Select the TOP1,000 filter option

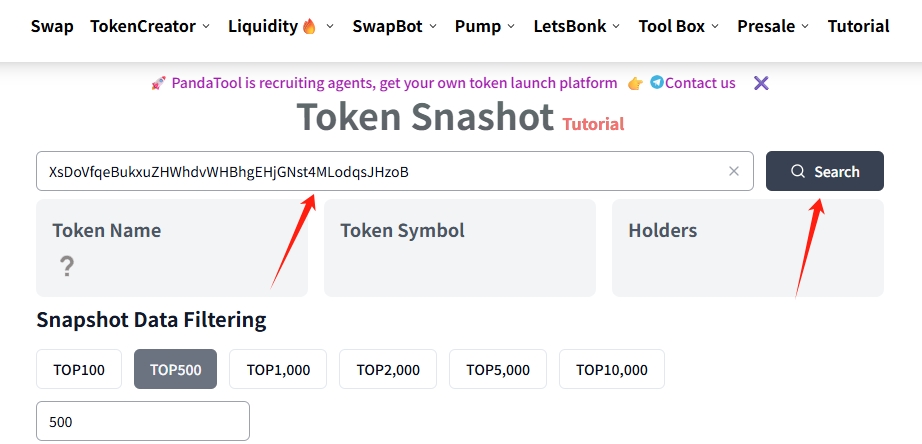pyautogui.click(x=278, y=369)
